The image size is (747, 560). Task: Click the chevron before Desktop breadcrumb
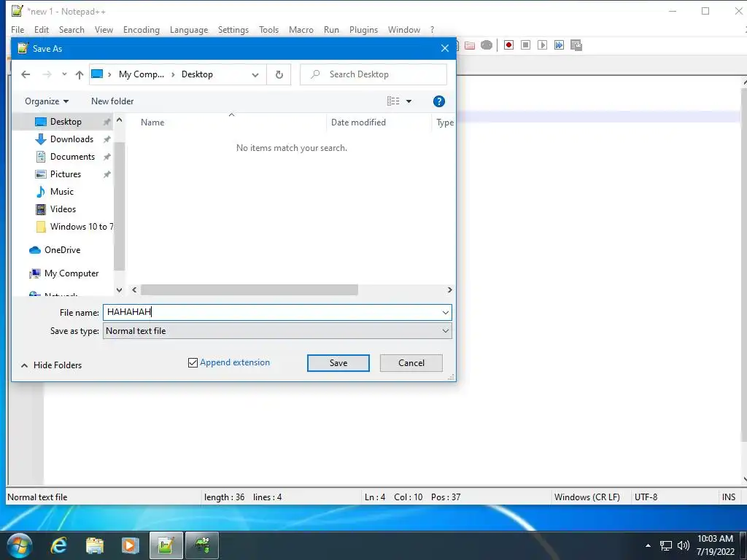pos(173,74)
